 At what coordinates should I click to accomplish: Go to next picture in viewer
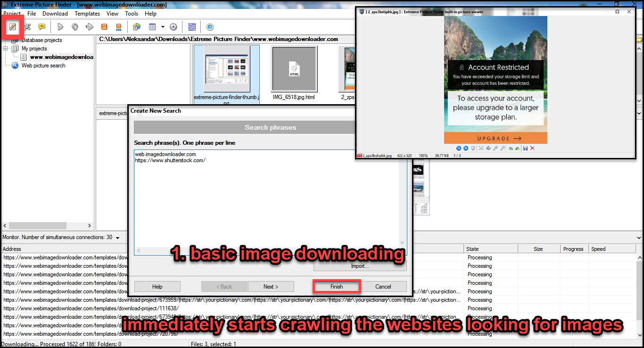pyautogui.click(x=466, y=148)
